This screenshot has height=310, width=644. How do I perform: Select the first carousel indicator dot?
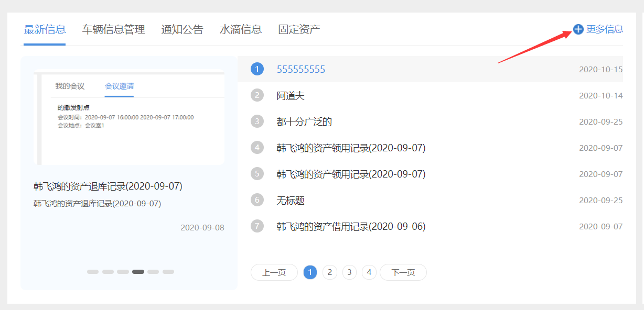point(93,272)
